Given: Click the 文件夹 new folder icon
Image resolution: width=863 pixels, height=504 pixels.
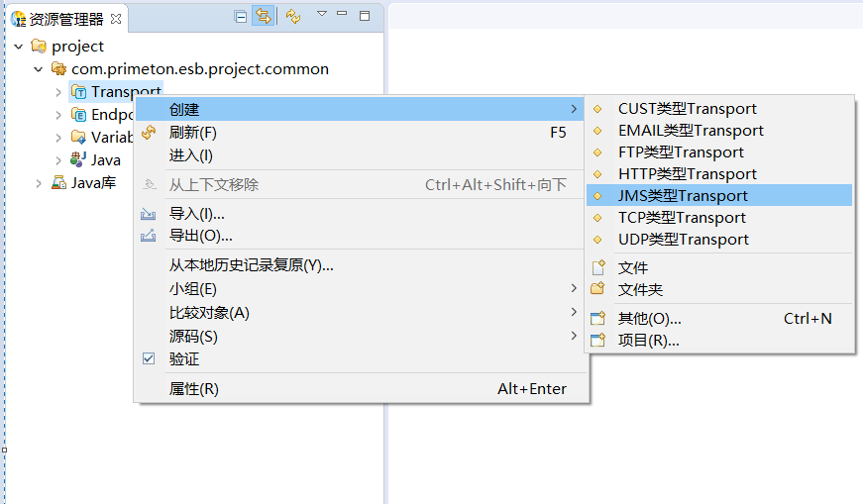Looking at the screenshot, I should pyautogui.click(x=597, y=289).
